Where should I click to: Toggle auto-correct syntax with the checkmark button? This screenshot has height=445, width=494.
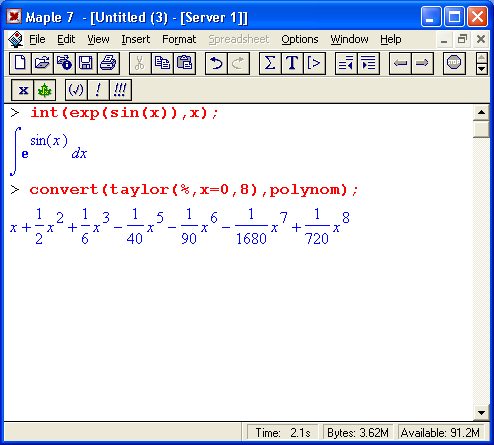tap(76, 90)
